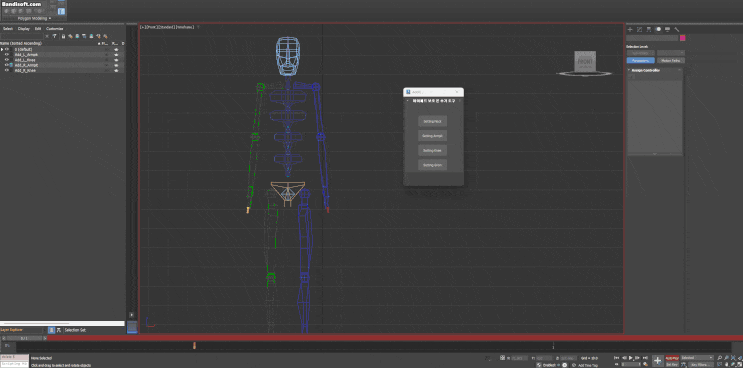The image size is (743, 368).
Task: Click Zoom Extents Selected icon
Action: tap(733, 358)
